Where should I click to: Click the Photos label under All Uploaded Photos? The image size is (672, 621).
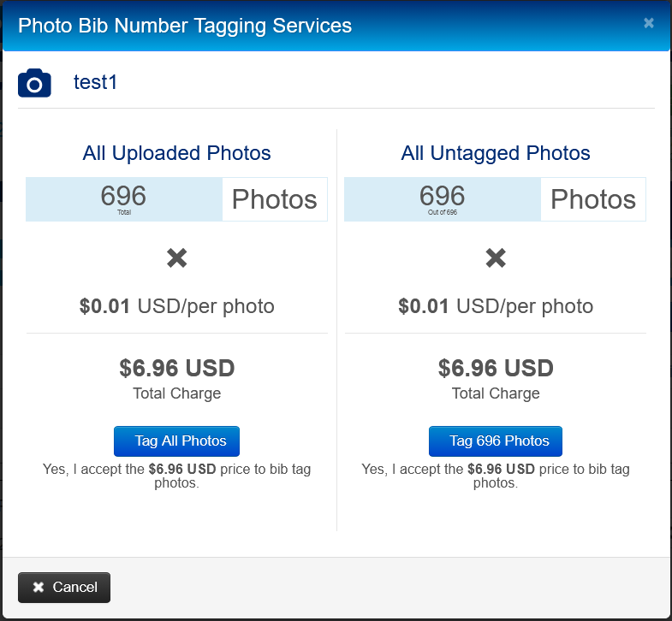tap(275, 199)
